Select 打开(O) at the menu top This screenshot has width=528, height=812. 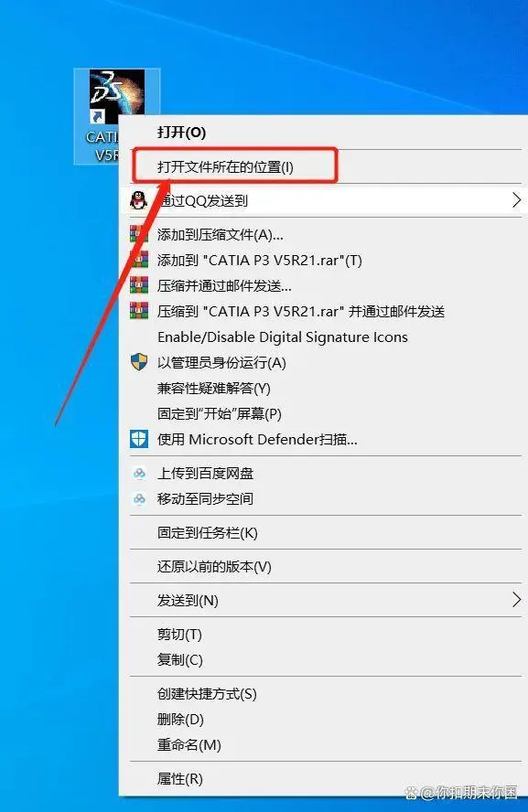181,132
